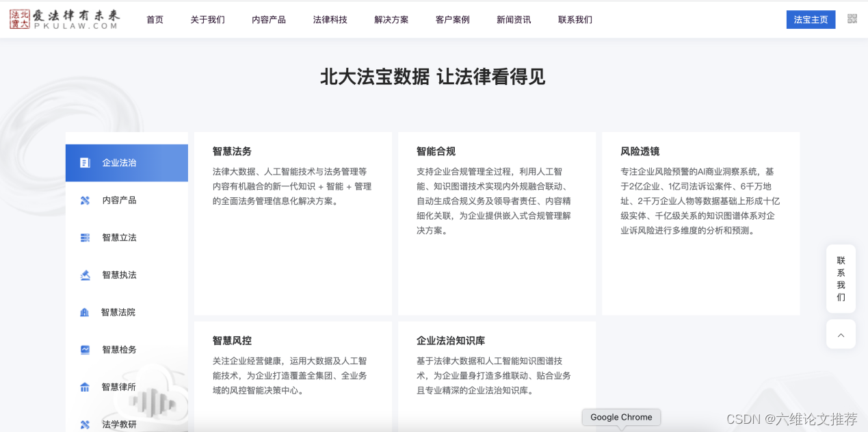This screenshot has height=432, width=868.
Task: Select the 智慧执法 sidebar tab
Action: point(127,275)
